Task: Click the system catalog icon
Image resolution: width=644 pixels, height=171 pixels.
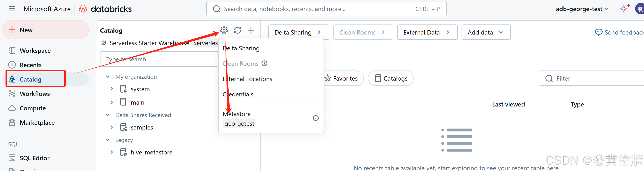Action: pyautogui.click(x=123, y=89)
